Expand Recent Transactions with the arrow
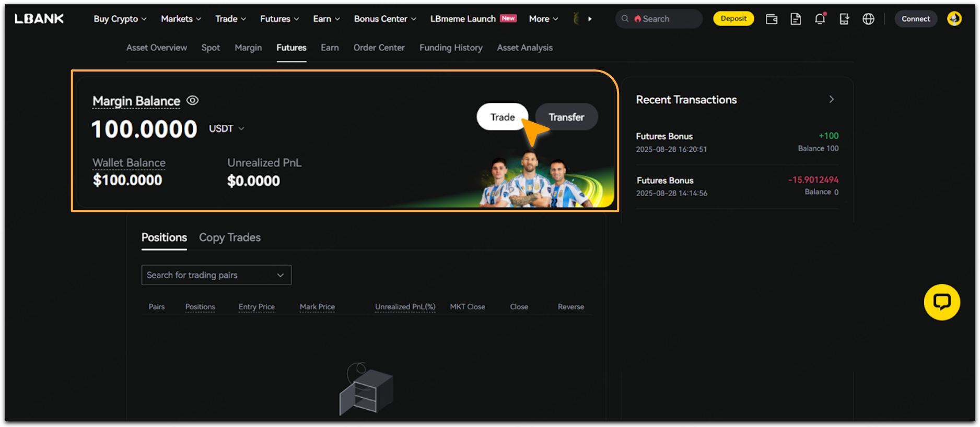The image size is (980, 427). pos(831,99)
